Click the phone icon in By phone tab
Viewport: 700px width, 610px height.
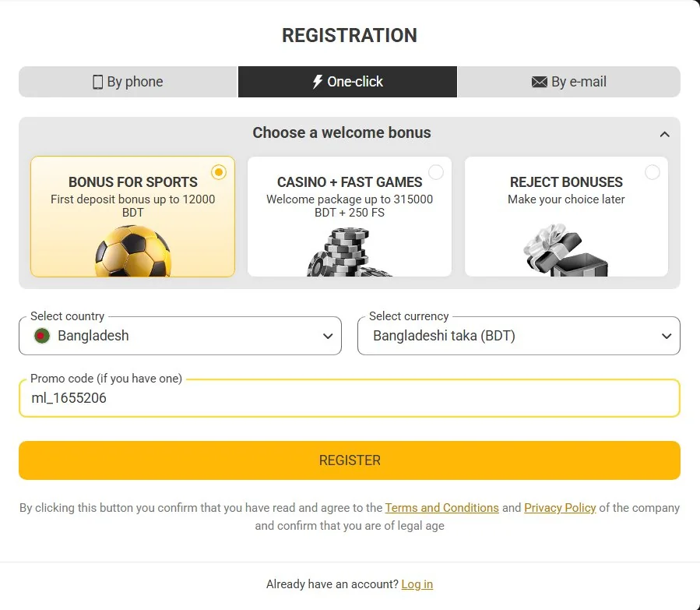pyautogui.click(x=97, y=82)
